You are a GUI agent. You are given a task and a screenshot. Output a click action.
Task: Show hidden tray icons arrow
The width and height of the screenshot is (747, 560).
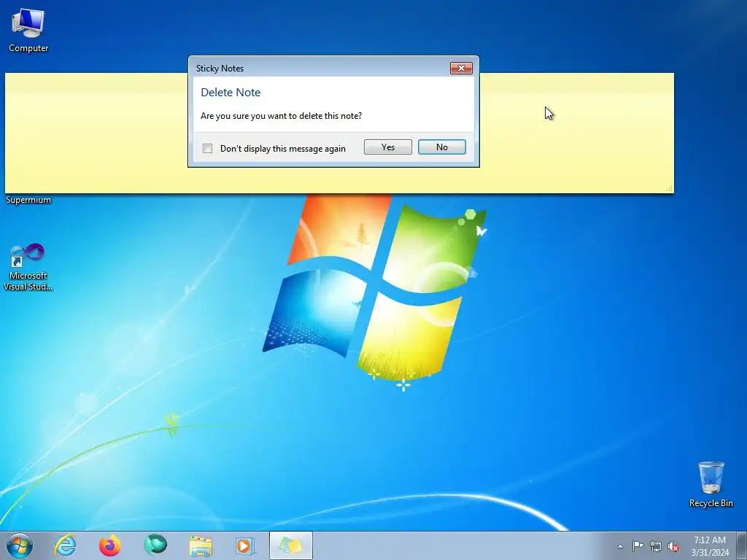point(620,546)
